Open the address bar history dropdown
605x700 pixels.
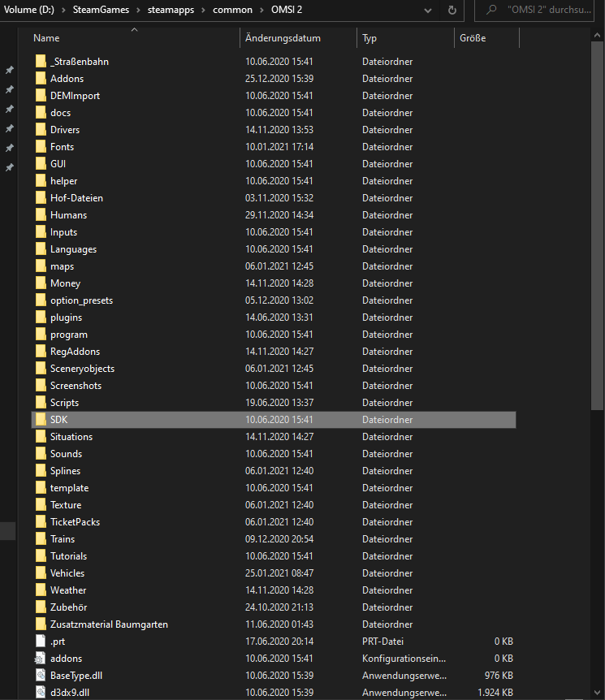click(x=426, y=11)
